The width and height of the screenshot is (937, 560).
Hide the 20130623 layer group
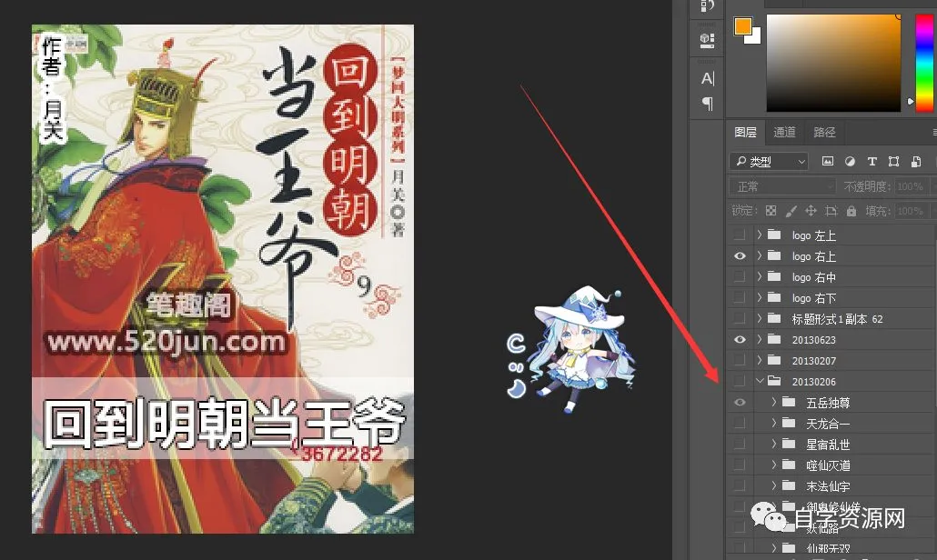pyautogui.click(x=740, y=339)
